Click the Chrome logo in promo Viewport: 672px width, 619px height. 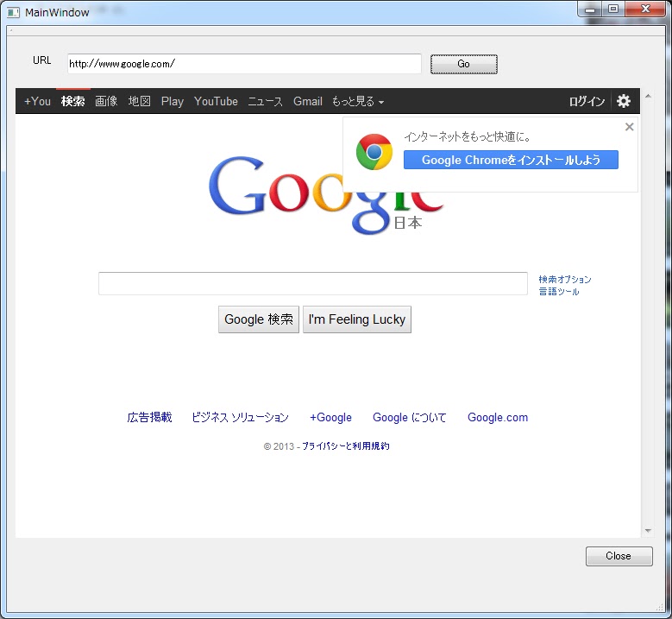point(374,152)
